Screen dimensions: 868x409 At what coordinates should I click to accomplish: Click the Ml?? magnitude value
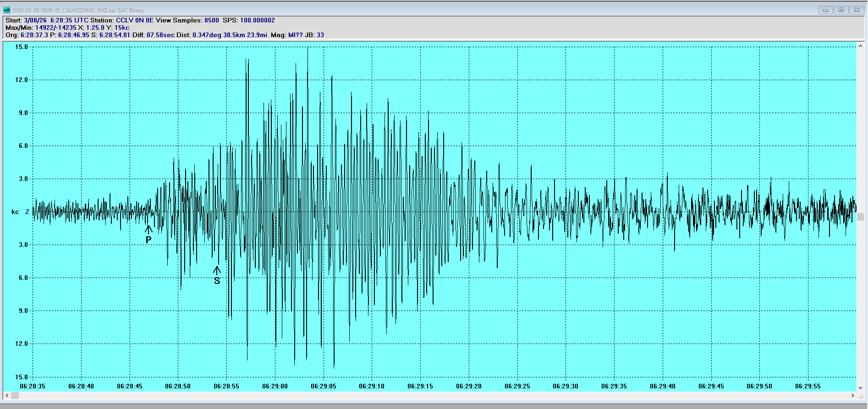coord(295,35)
